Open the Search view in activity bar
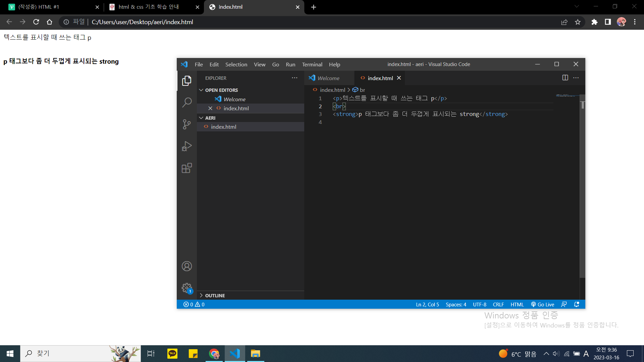Screen dimensions: 644x362 point(187,102)
